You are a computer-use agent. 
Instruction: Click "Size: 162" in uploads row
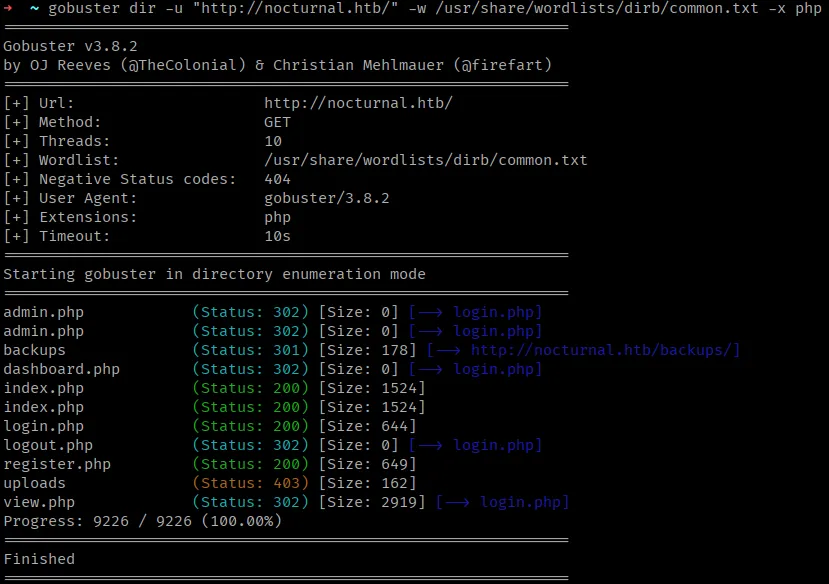coord(367,483)
